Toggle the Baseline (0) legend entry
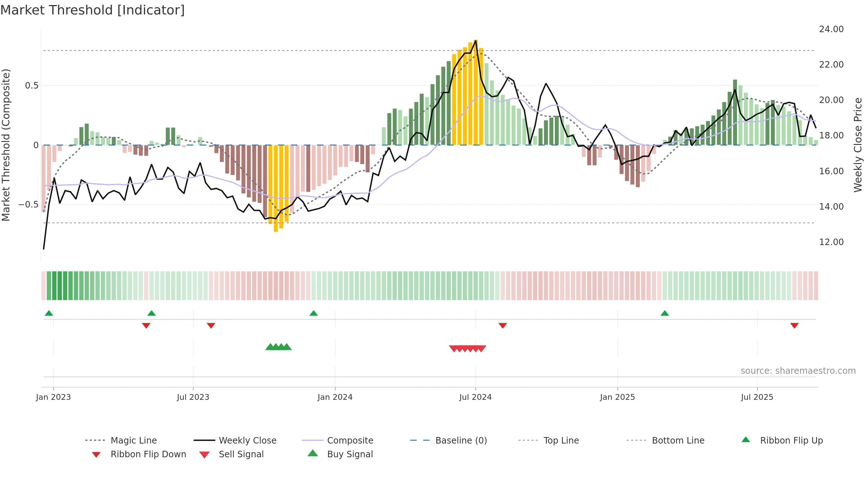The height and width of the screenshot is (488, 868). (448, 440)
